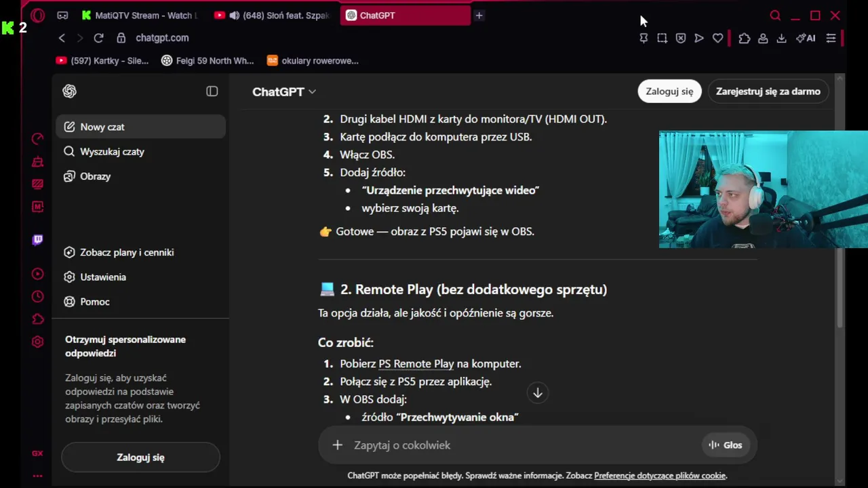Image resolution: width=868 pixels, height=488 pixels.
Task: Open the profile account icon in toolbar
Action: click(763, 39)
